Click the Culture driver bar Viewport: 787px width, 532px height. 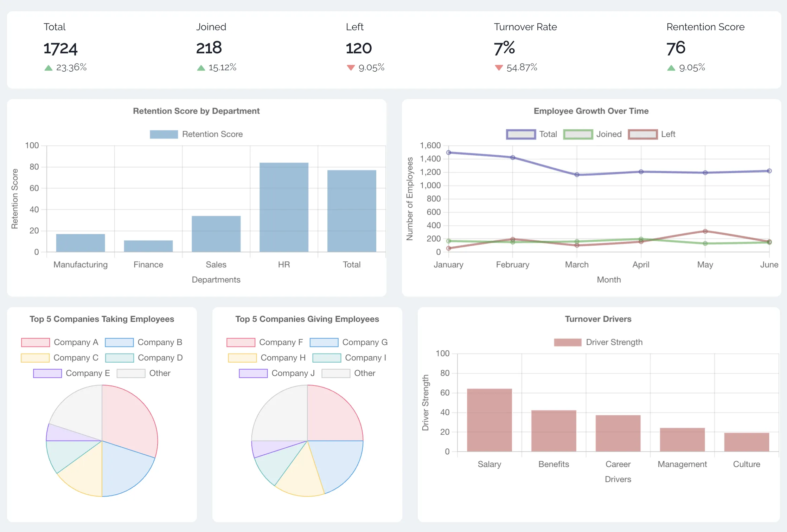747,442
